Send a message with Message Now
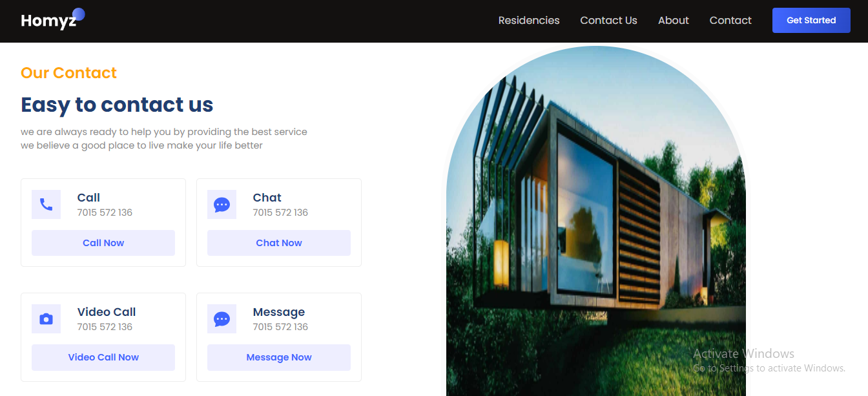 click(279, 357)
